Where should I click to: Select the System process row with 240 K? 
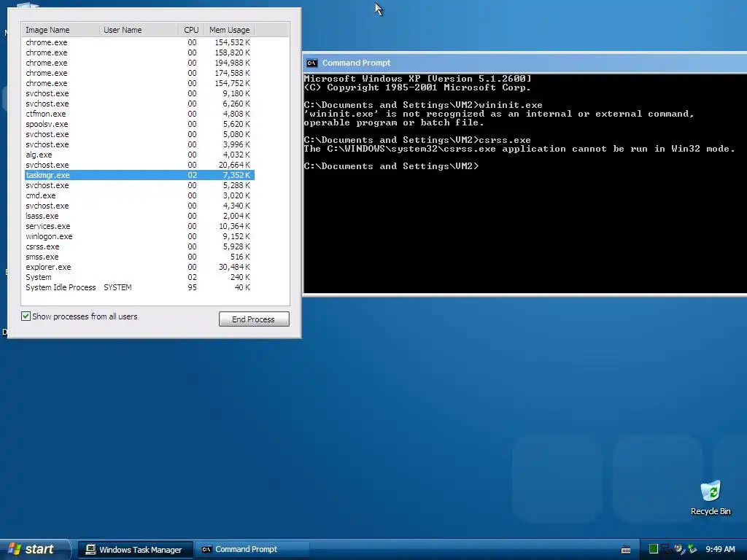pos(139,277)
